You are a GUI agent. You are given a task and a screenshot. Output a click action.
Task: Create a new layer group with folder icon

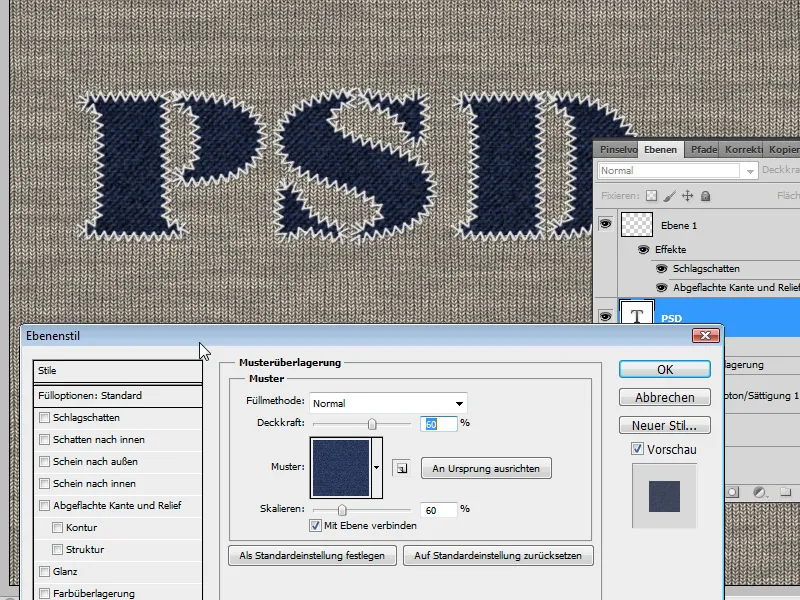[x=786, y=491]
